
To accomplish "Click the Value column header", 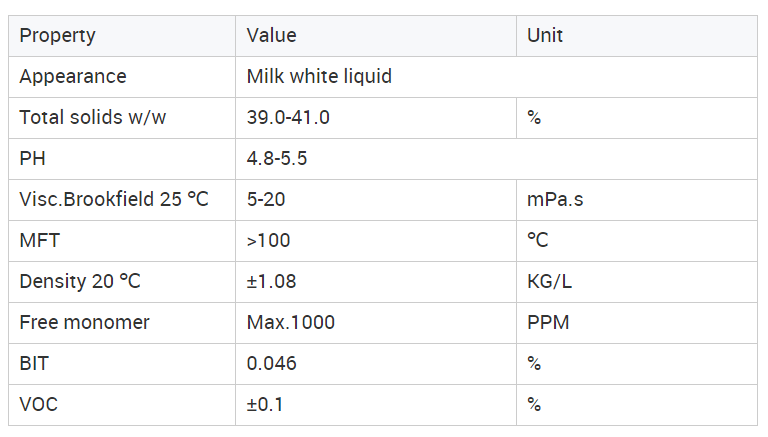I will coord(376,36).
